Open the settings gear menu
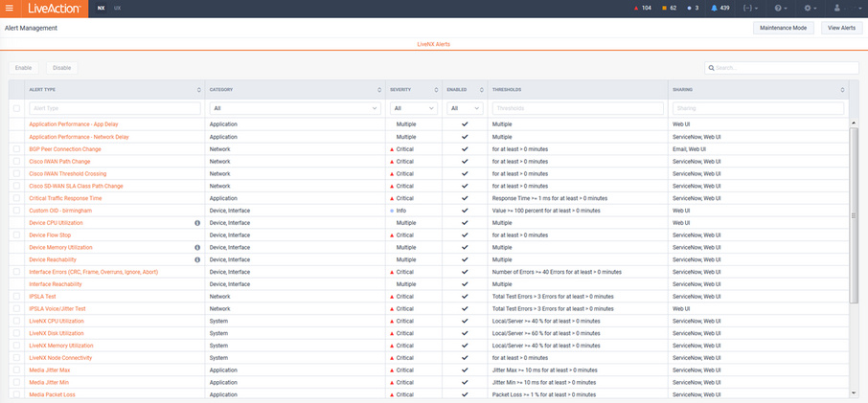Viewport: 868px width, 403px height. (x=811, y=9)
